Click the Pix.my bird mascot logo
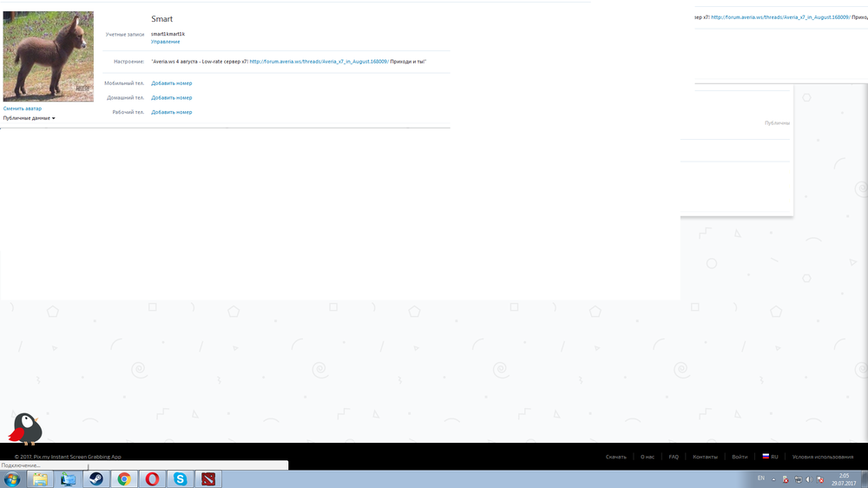Image resolution: width=868 pixels, height=488 pixels. click(x=25, y=429)
